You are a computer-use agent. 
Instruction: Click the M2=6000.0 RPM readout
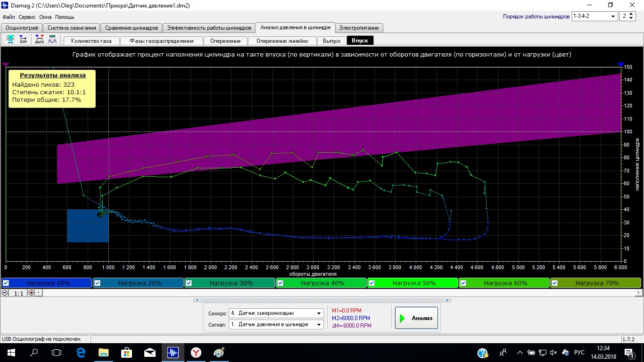click(351, 318)
